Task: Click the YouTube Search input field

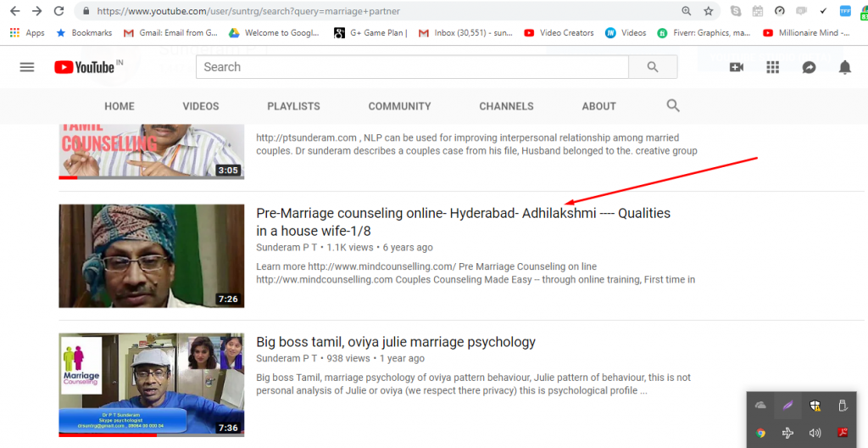Action: [x=413, y=67]
